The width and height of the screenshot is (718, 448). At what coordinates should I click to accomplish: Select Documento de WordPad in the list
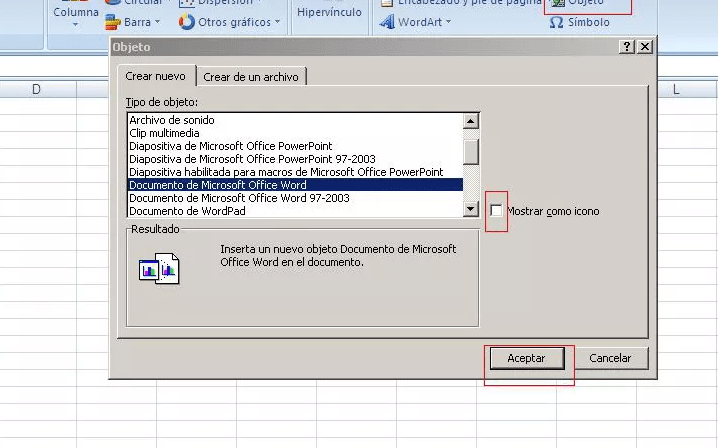pyautogui.click(x=295, y=211)
